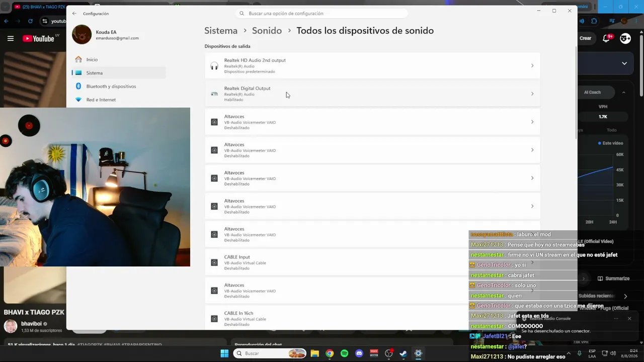
Task: Collapse the AI Coach panel in the browser
Action: [x=624, y=93]
